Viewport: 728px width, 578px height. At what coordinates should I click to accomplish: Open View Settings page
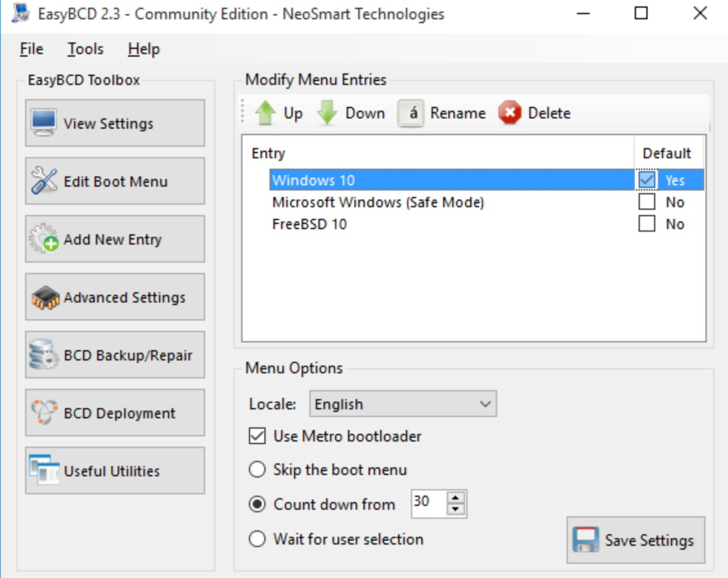click(x=115, y=123)
